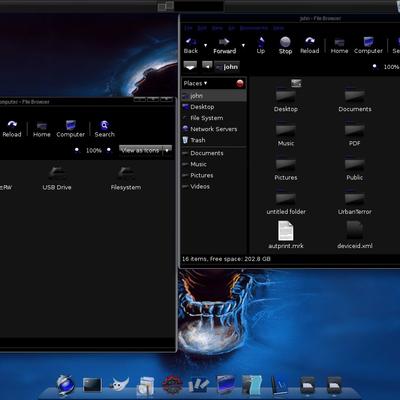The image size is (400, 400).
Task: Open the Help menu in john window
Action: click(279, 28)
